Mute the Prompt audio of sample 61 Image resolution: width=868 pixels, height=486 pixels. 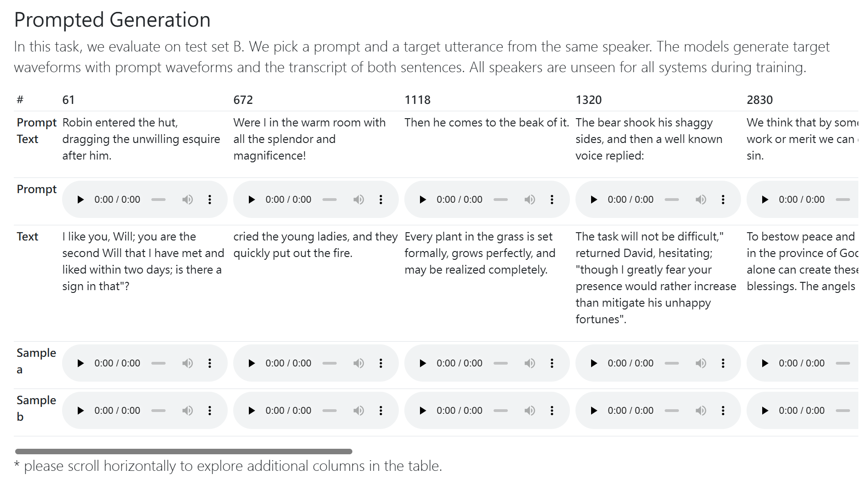click(187, 200)
